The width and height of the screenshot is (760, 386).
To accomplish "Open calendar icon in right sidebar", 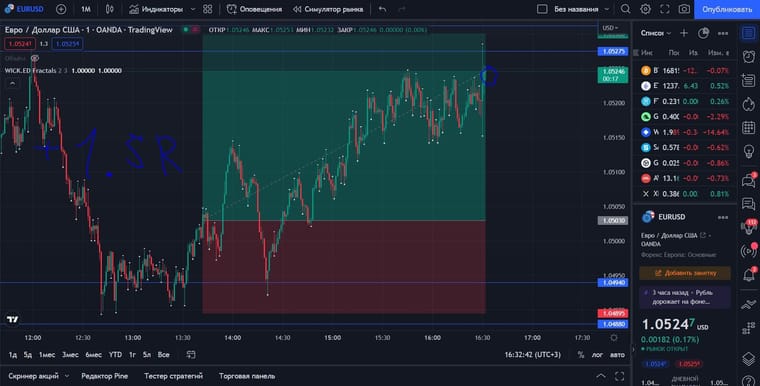I will [749, 128].
